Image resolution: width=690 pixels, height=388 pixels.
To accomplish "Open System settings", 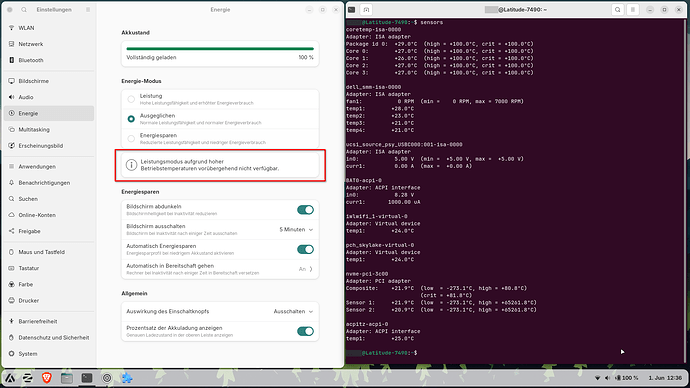I will coord(49,354).
